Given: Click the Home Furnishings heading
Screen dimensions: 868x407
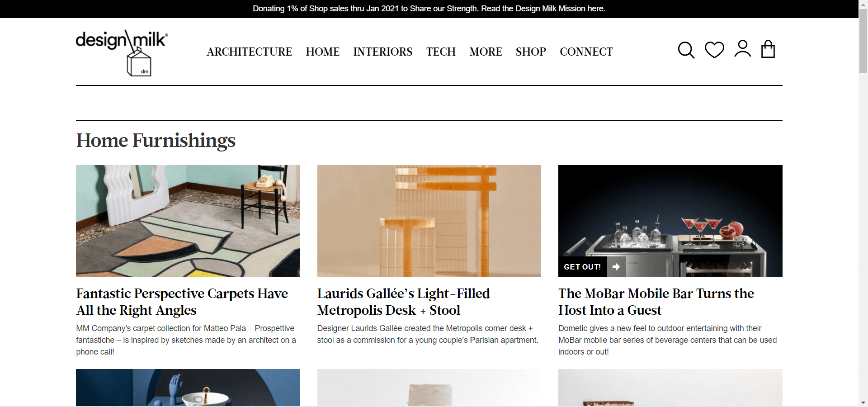Looking at the screenshot, I should tap(156, 140).
